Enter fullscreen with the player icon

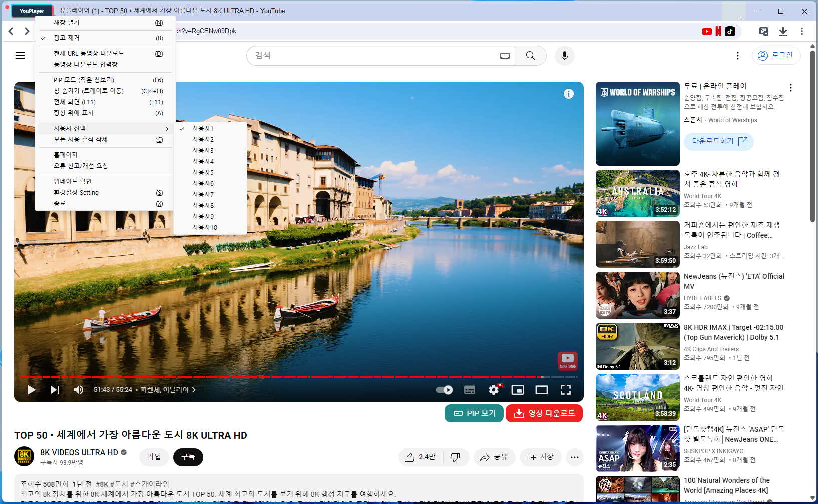point(565,390)
